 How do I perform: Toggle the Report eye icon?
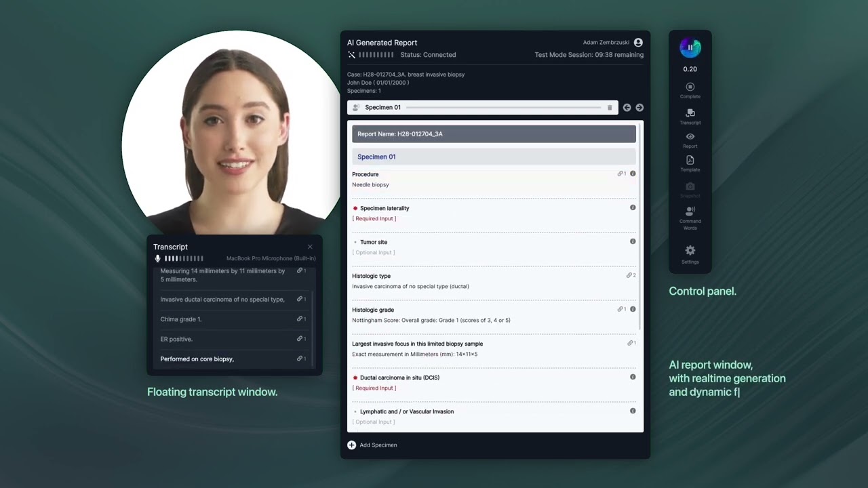tap(690, 137)
